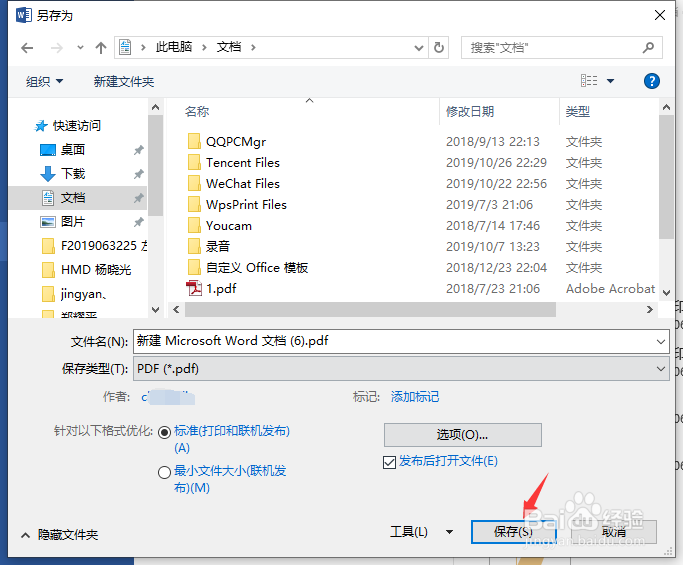The height and width of the screenshot is (565, 683).
Task: Sort by the 类型 column header
Action: tap(578, 112)
